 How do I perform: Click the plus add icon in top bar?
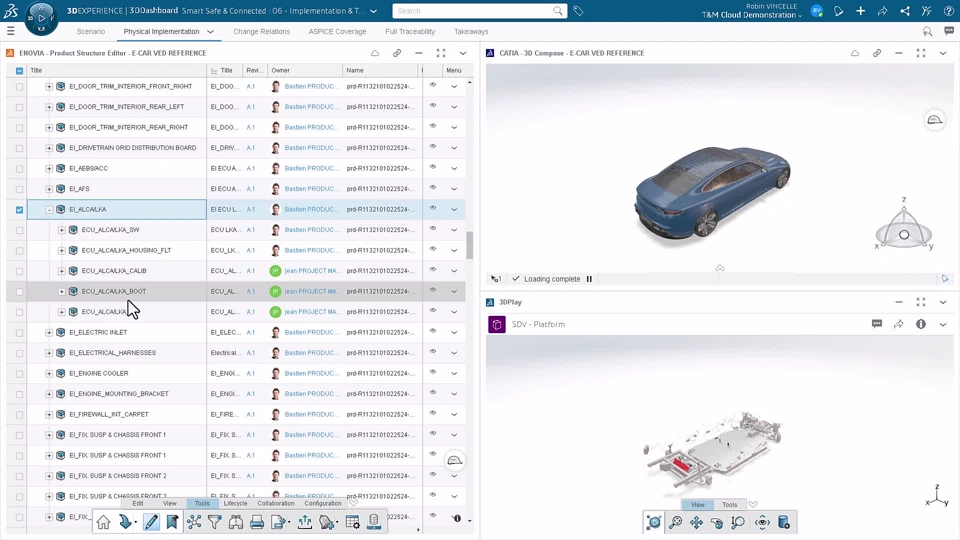pos(860,11)
